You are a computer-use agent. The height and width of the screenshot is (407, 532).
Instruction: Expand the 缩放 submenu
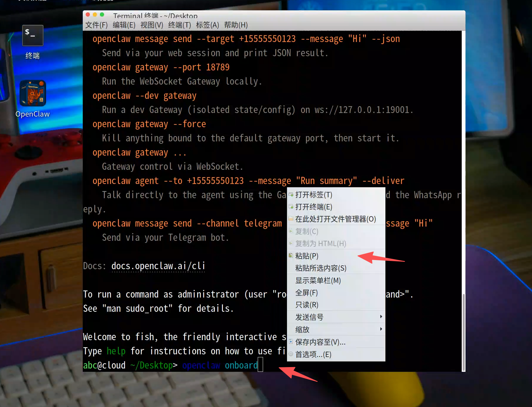(336, 330)
